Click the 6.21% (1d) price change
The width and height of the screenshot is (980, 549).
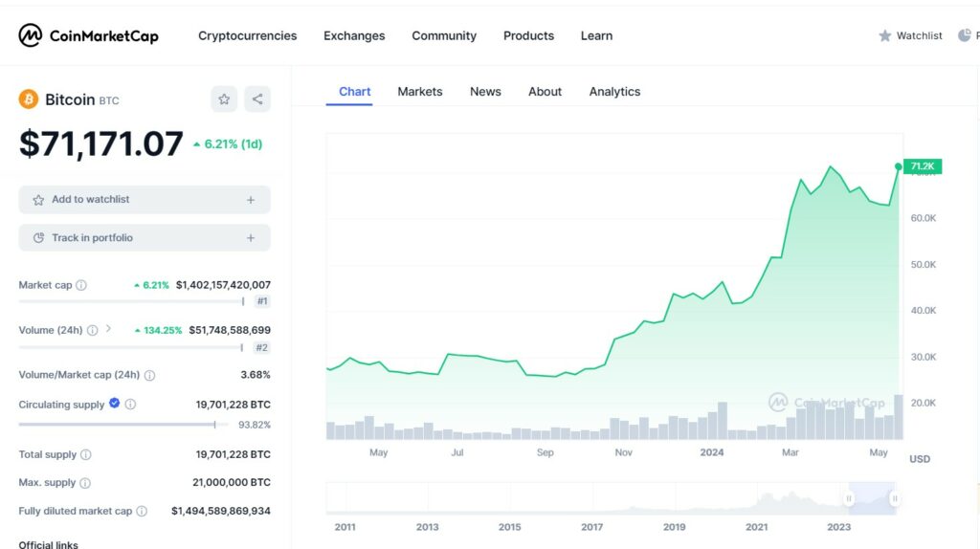[x=228, y=144]
